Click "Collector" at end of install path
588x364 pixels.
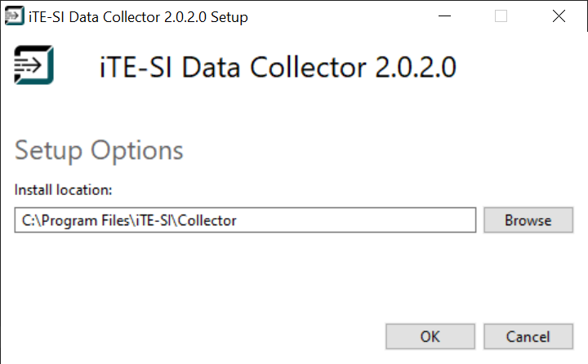[210, 220]
